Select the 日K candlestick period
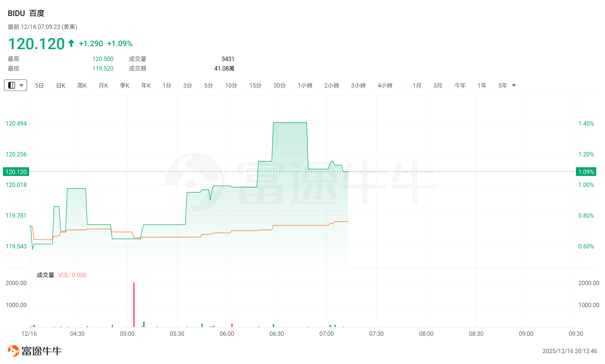Image resolution: width=605 pixels, height=364 pixels. (x=61, y=85)
